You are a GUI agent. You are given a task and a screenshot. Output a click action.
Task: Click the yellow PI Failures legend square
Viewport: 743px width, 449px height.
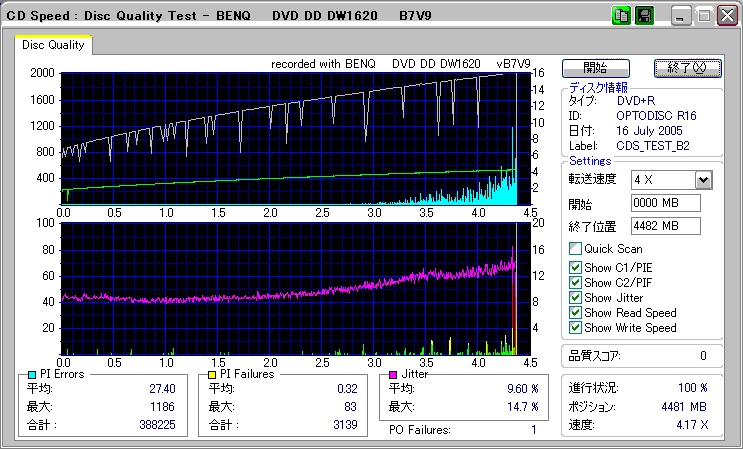[213, 374]
